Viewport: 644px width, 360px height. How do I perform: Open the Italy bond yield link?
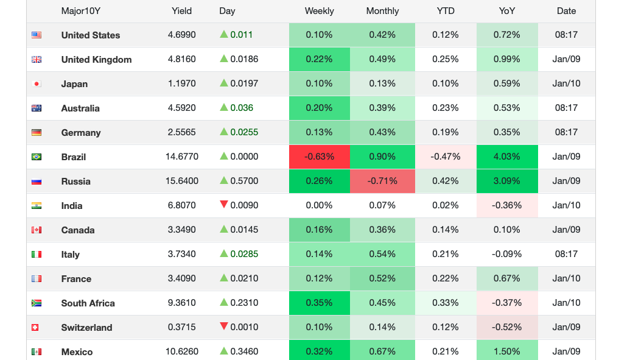tap(70, 255)
